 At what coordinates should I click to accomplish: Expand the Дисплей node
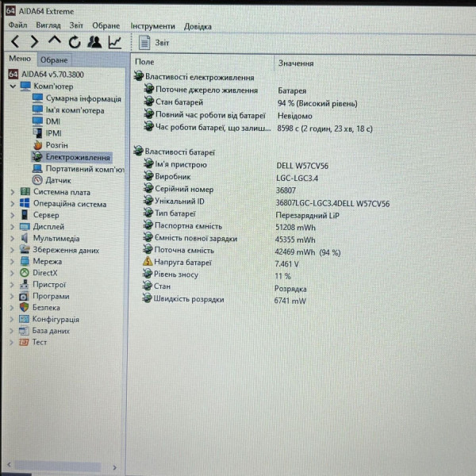coord(13,227)
